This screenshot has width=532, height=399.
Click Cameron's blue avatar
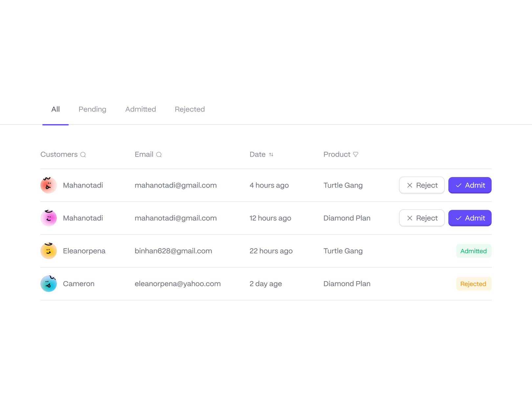49,283
